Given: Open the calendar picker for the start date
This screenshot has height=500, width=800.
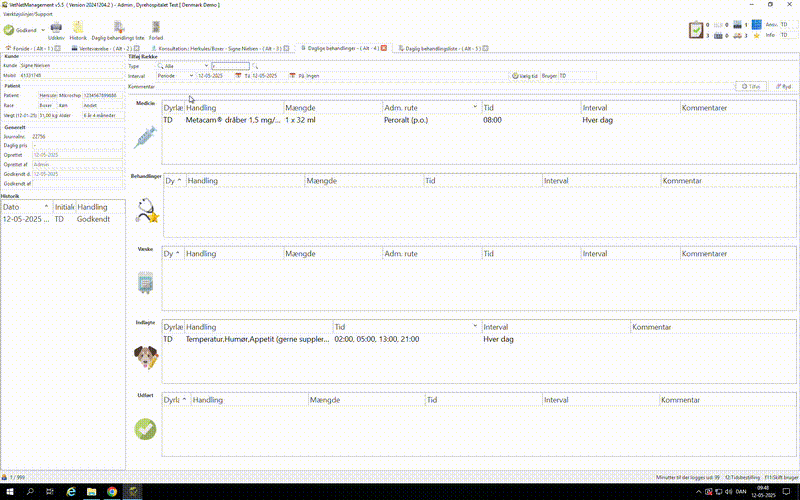Looking at the screenshot, I should click(238, 76).
